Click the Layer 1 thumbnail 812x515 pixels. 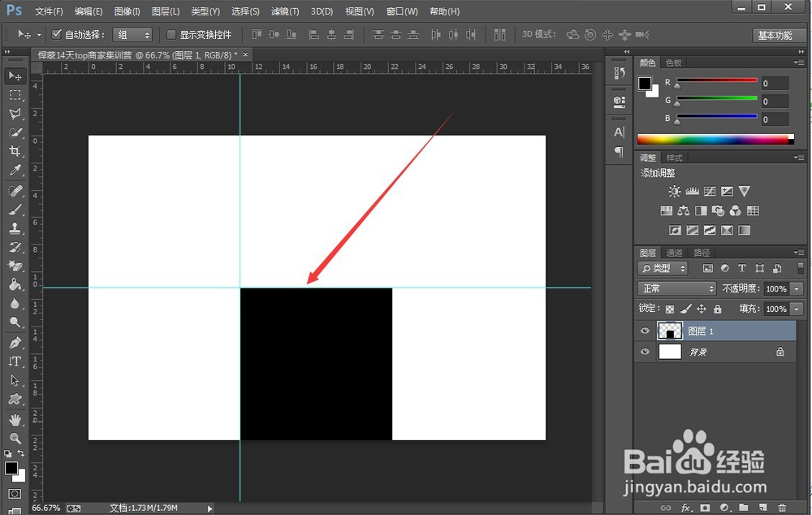[x=670, y=331]
